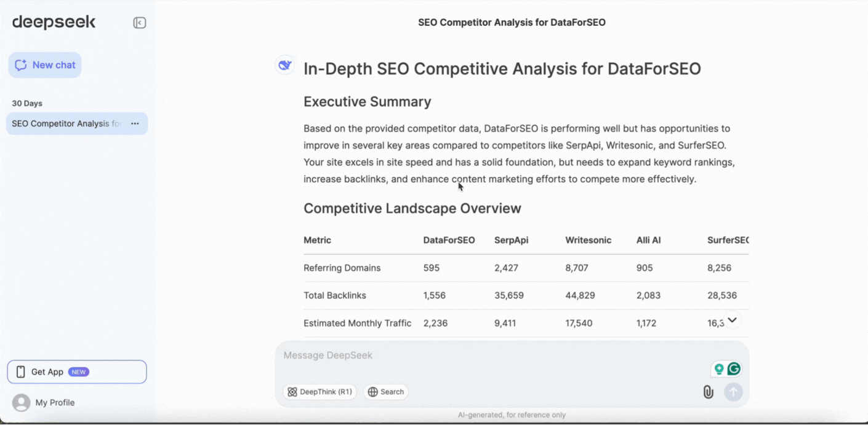
Task: Click the value "1,556" in the table
Action: click(x=435, y=296)
